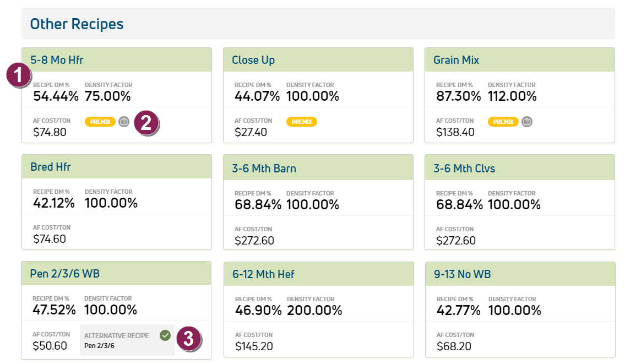Click the PREMIX badge on 5-8 Mo Hfr
Viewport: 625px width, 364px height.
coord(100,122)
